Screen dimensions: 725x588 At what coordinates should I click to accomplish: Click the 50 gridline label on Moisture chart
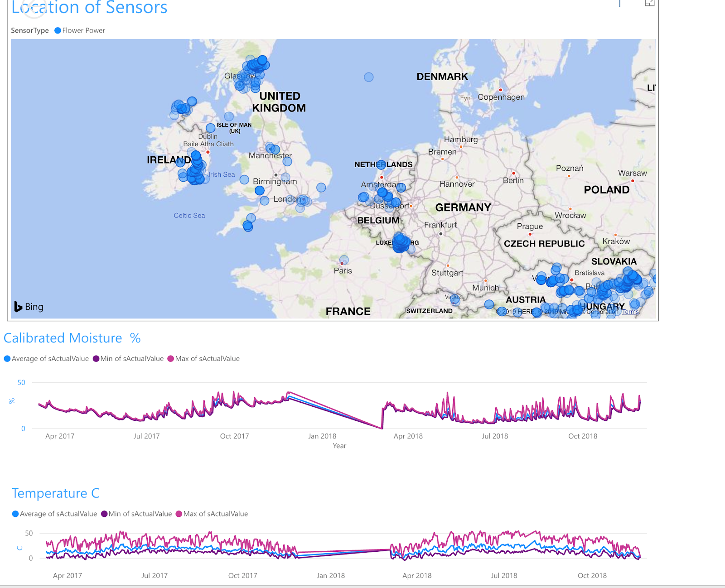tap(21, 383)
